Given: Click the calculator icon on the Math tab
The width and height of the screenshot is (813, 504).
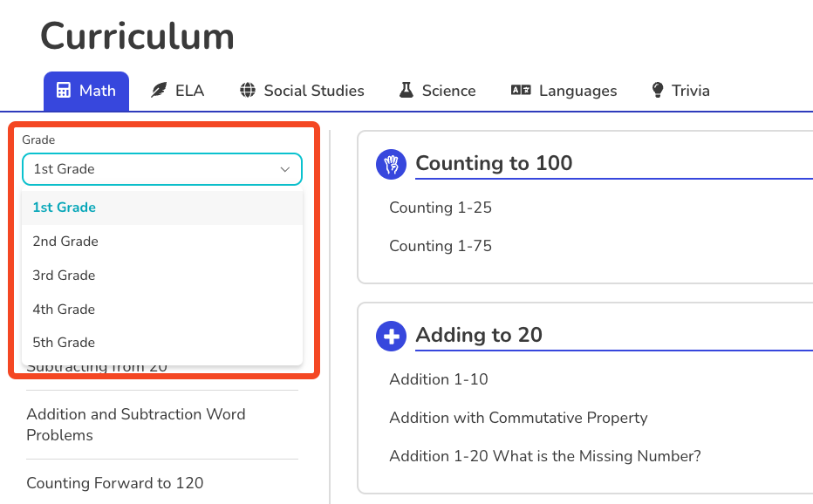Looking at the screenshot, I should (62, 90).
